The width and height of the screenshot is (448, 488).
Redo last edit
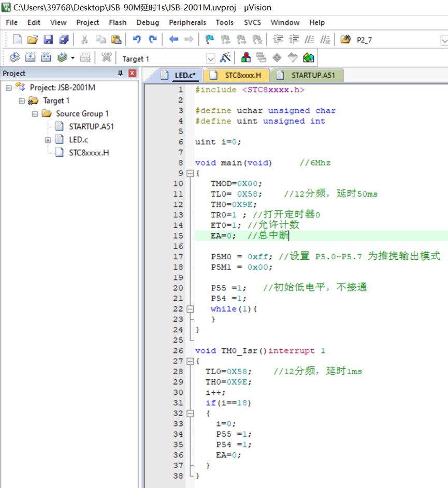(x=153, y=39)
